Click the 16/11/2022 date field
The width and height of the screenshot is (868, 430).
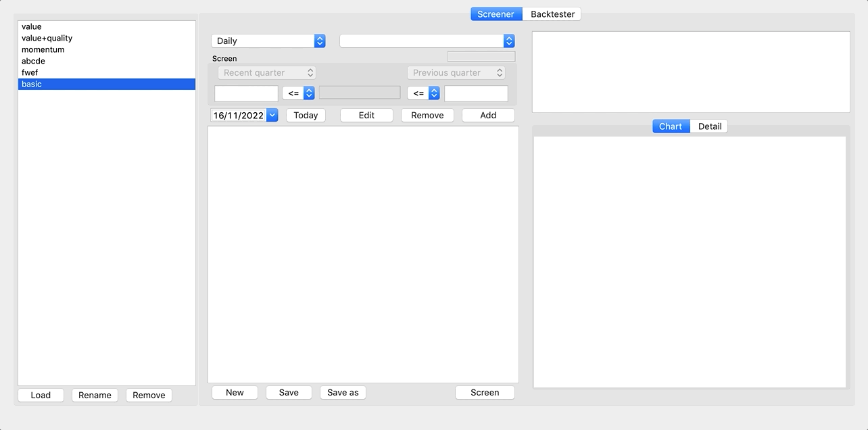coord(239,116)
